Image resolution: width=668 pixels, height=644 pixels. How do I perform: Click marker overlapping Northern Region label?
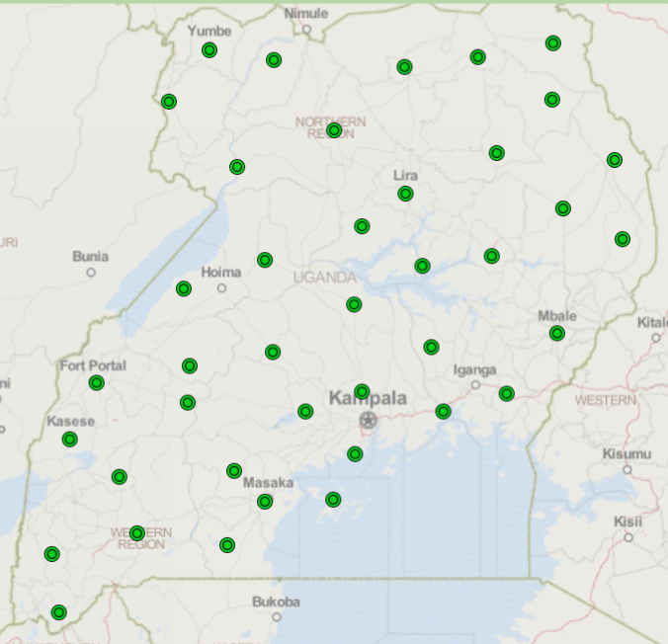334,130
